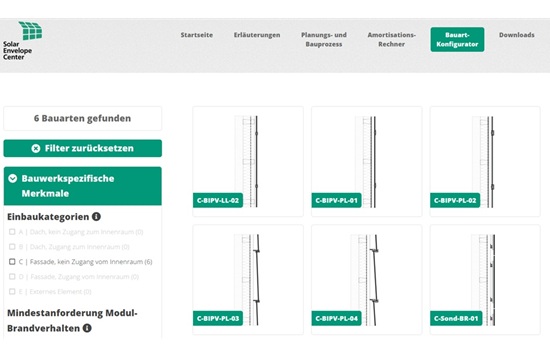Viewport: 550px width, 360px height.
Task: Select the Bauart-Konfigurator tab
Action: [457, 39]
